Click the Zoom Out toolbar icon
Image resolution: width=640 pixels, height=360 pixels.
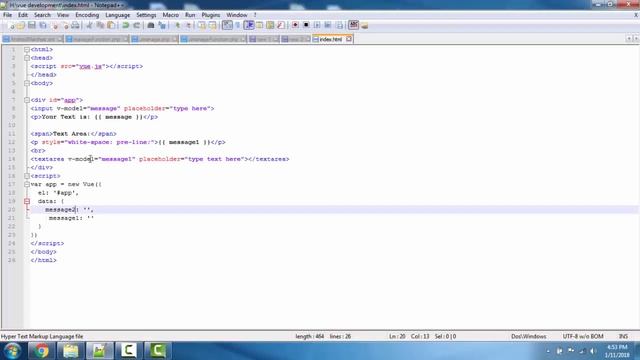pos(188,25)
